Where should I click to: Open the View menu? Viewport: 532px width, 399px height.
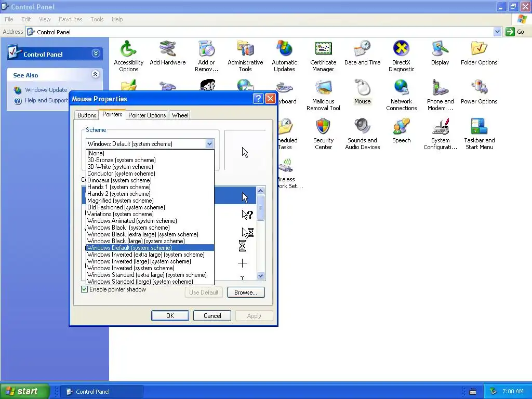click(45, 19)
